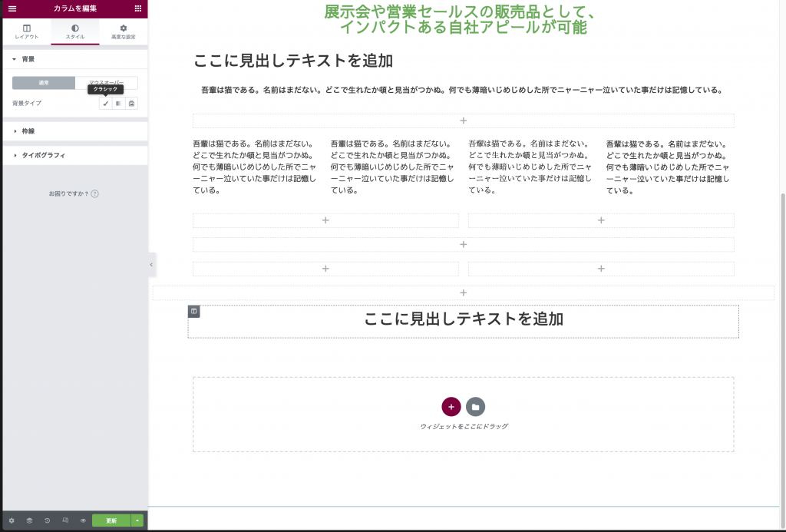786x532 pixels.
Task: Open page settings gear in footer
Action: (12, 520)
